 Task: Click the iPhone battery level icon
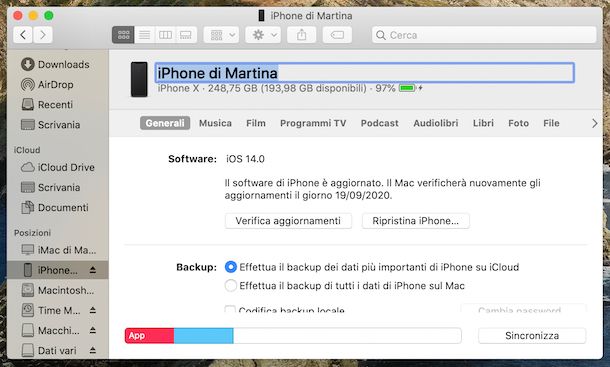[407, 88]
